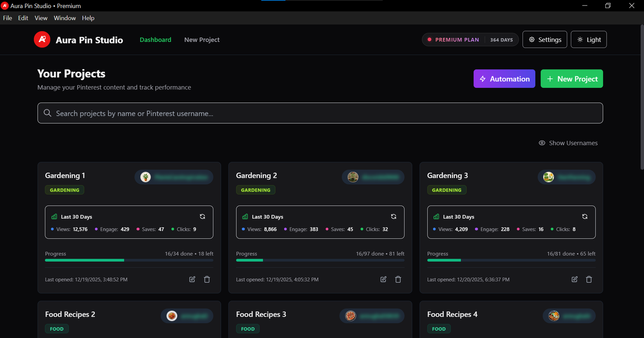
Task: Click Gardening 3 progress bar
Action: click(x=511, y=260)
